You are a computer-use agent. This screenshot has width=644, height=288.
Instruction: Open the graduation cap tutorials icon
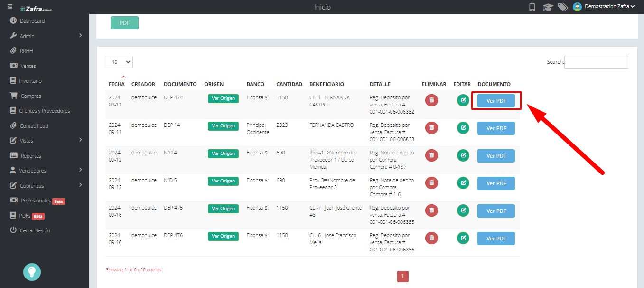tap(548, 7)
